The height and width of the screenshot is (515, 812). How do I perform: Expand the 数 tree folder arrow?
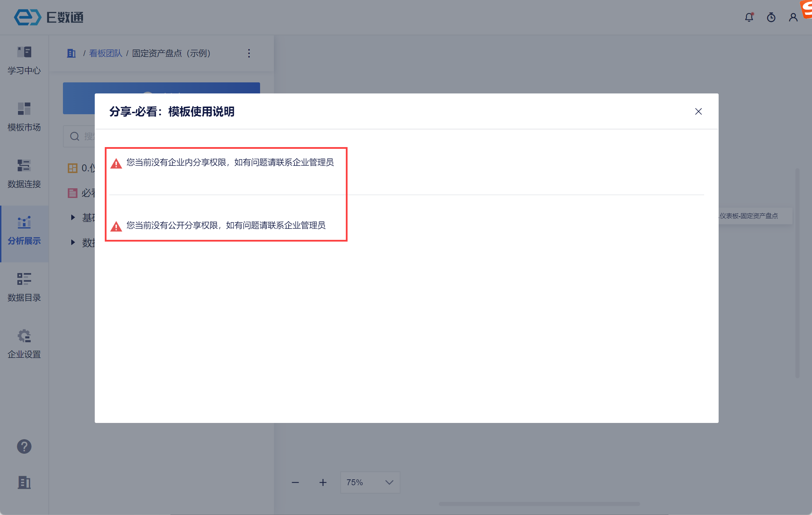pyautogui.click(x=73, y=242)
